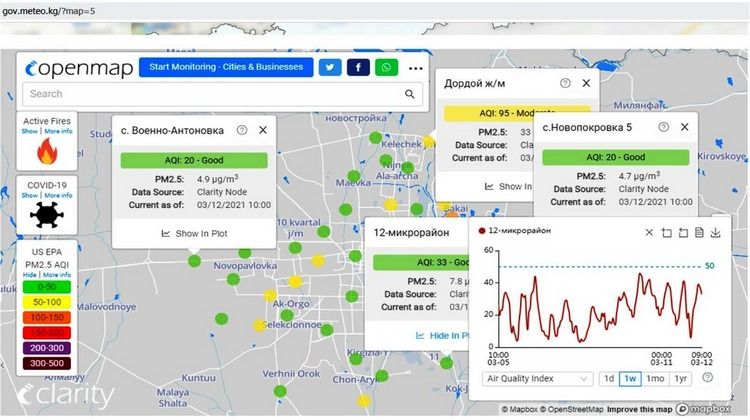Screen dimensions: 750x420
Task: Open the Air Quality Index dropdown
Action: click(537, 379)
